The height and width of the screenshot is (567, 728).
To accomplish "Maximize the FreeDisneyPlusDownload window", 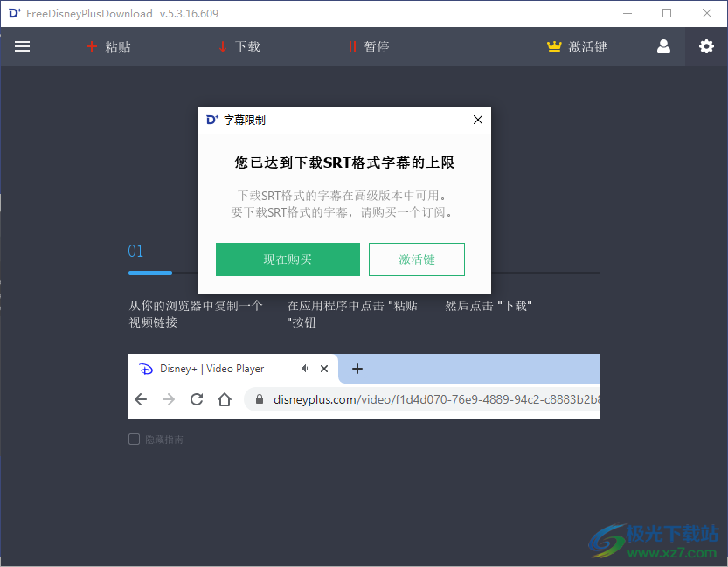I will 667,13.
